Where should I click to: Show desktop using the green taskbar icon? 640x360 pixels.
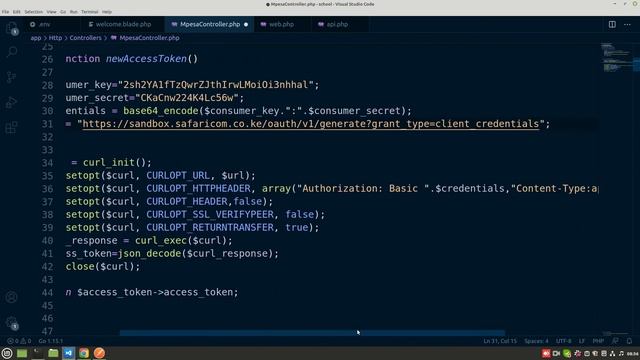[x=22, y=353]
